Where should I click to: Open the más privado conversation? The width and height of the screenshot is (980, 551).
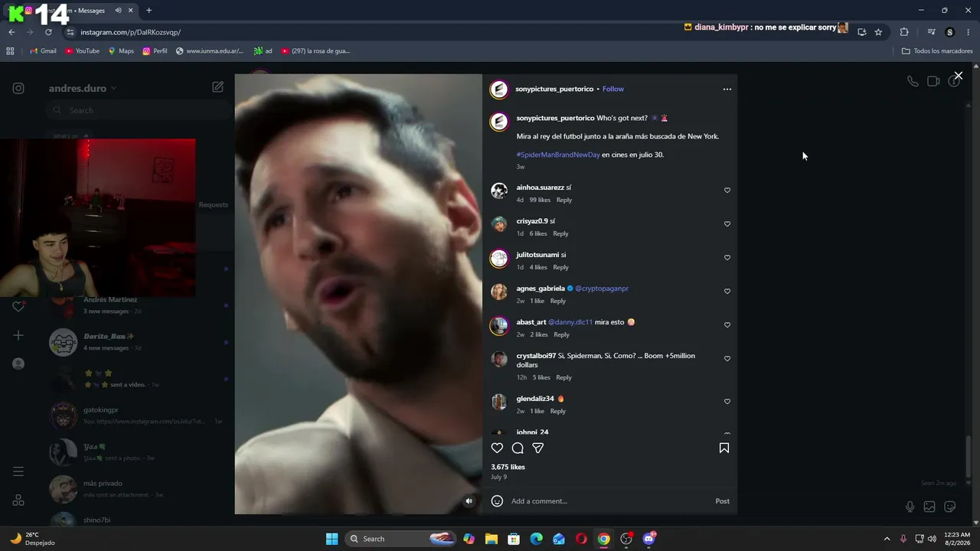[138, 488]
